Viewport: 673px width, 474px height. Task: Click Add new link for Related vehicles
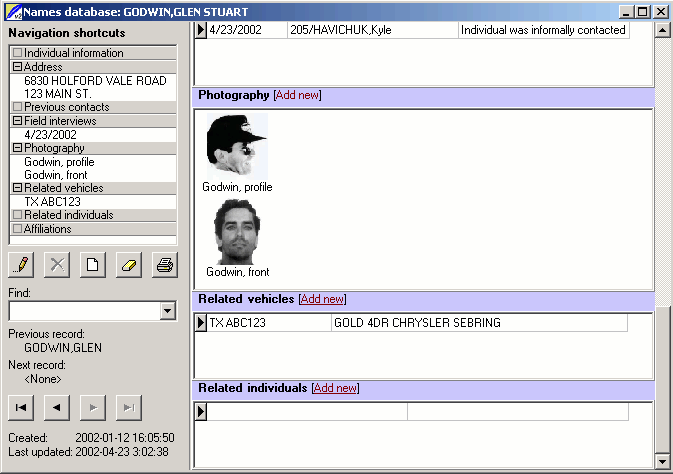coord(322,299)
